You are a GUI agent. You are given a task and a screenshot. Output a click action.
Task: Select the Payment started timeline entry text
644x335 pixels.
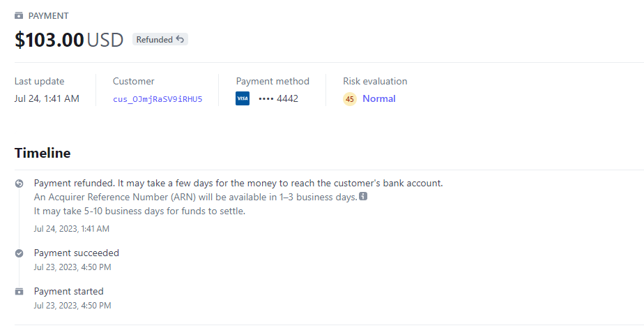tap(68, 292)
